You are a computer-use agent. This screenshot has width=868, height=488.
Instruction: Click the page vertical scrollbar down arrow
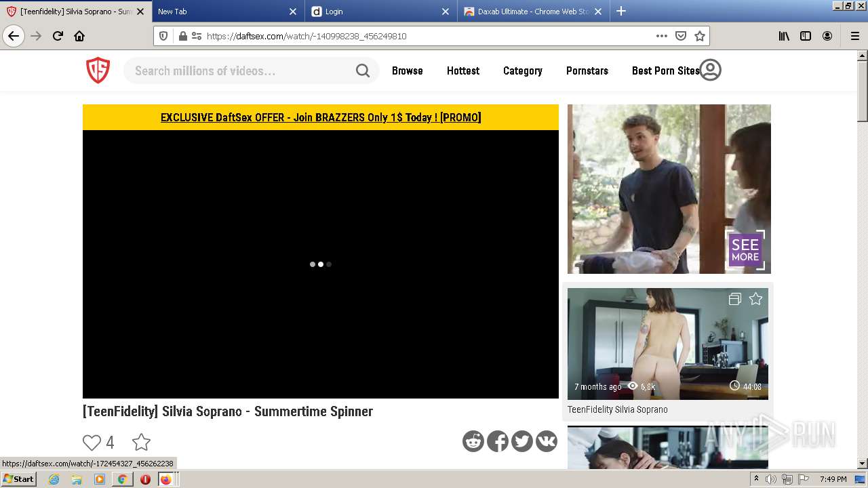[x=863, y=464]
